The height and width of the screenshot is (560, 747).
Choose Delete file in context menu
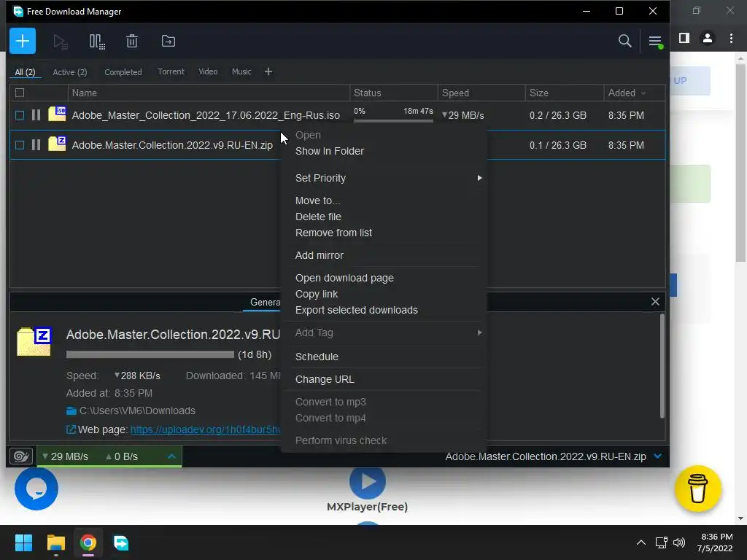click(318, 217)
